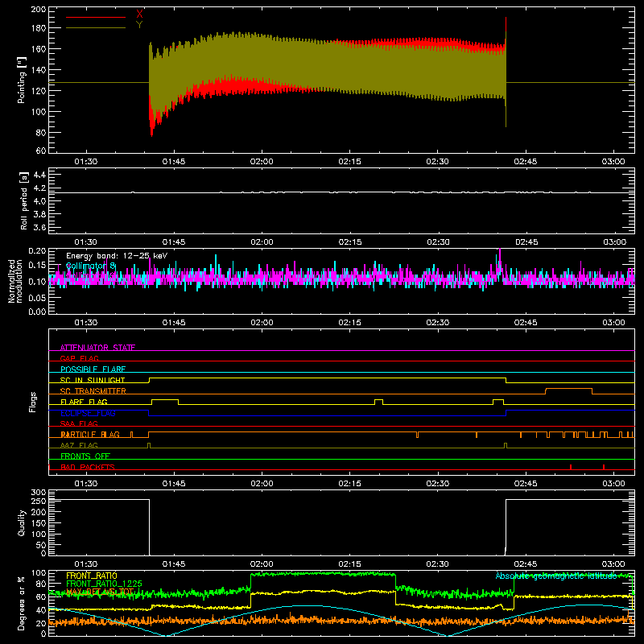
Task: Click the 60 tick on Pointing axis
Action: point(41,151)
